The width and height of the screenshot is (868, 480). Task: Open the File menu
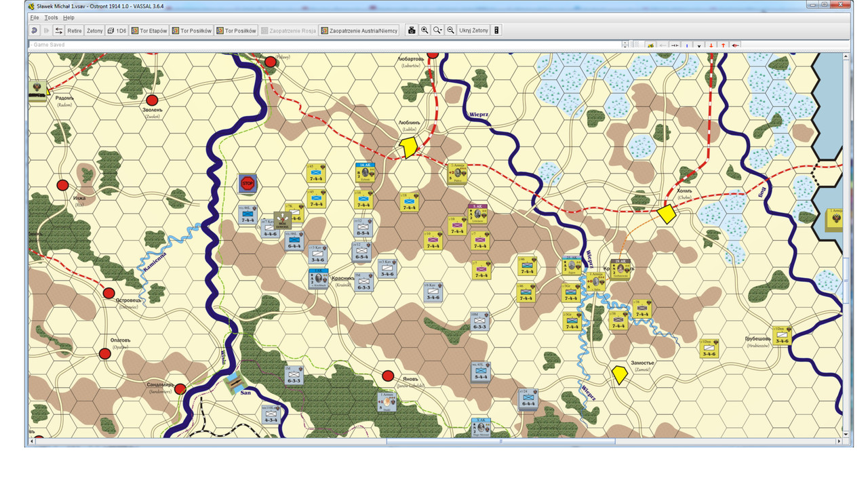point(35,17)
